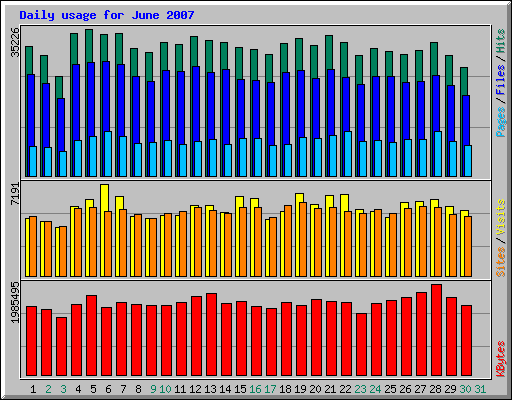Click day label 25 on the x-axis
Image resolution: width=512 pixels, height=400 pixels.
(x=390, y=389)
